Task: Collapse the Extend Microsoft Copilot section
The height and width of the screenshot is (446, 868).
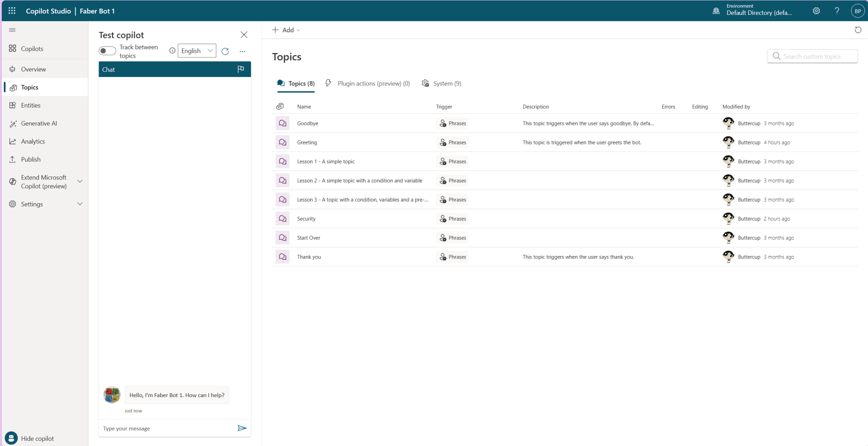Action: point(80,182)
